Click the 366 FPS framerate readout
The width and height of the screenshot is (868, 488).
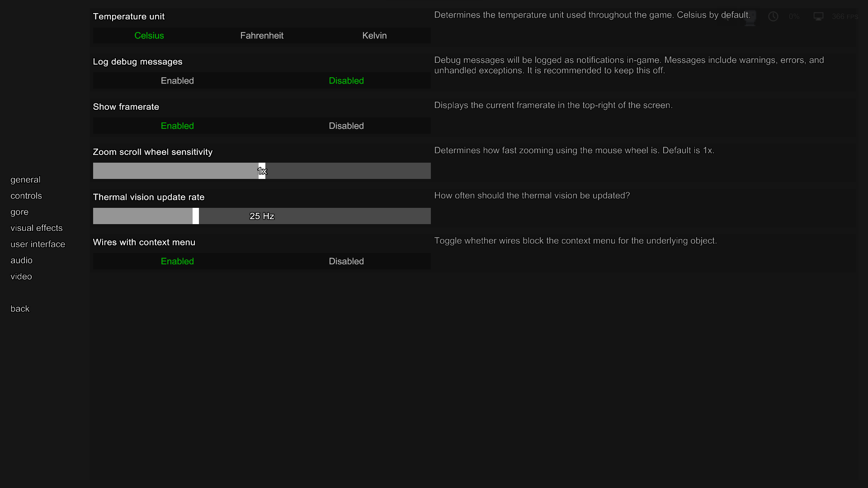pyautogui.click(x=844, y=17)
